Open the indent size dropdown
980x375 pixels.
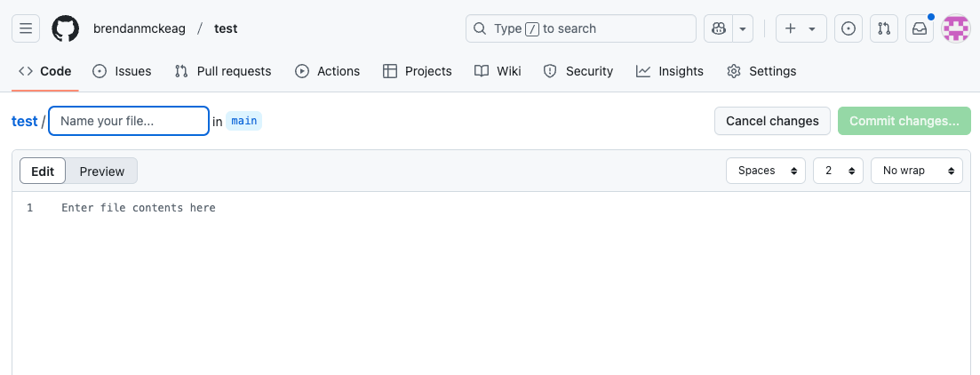coord(838,171)
